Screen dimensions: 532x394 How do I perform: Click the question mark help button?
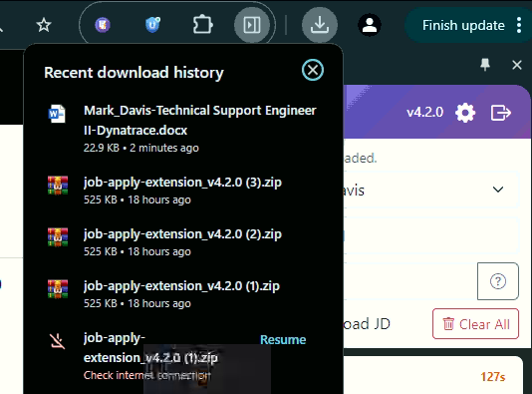498,281
